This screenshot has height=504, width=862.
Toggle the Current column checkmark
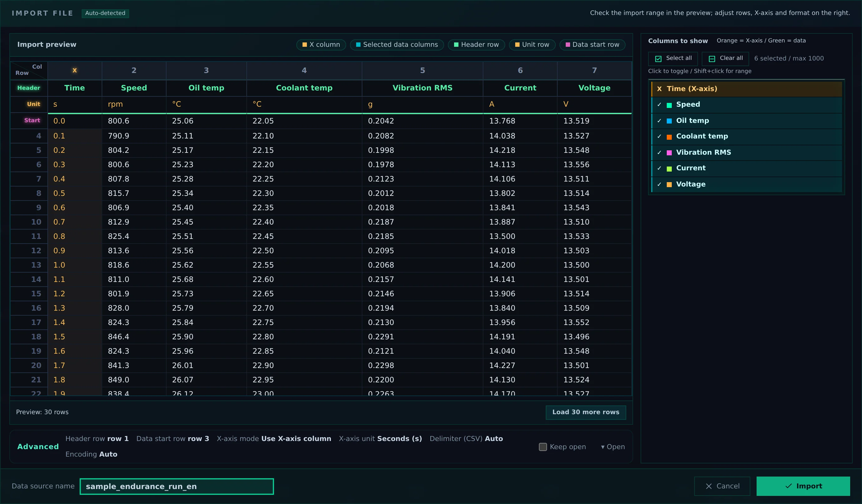[659, 168]
